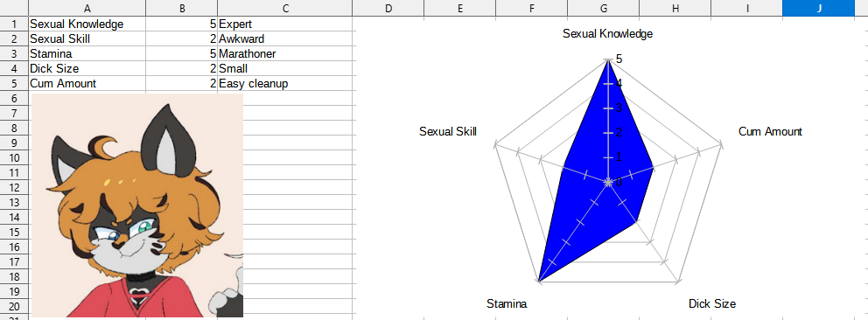
Task: Click the 'Awkward' cell
Action: click(x=285, y=39)
